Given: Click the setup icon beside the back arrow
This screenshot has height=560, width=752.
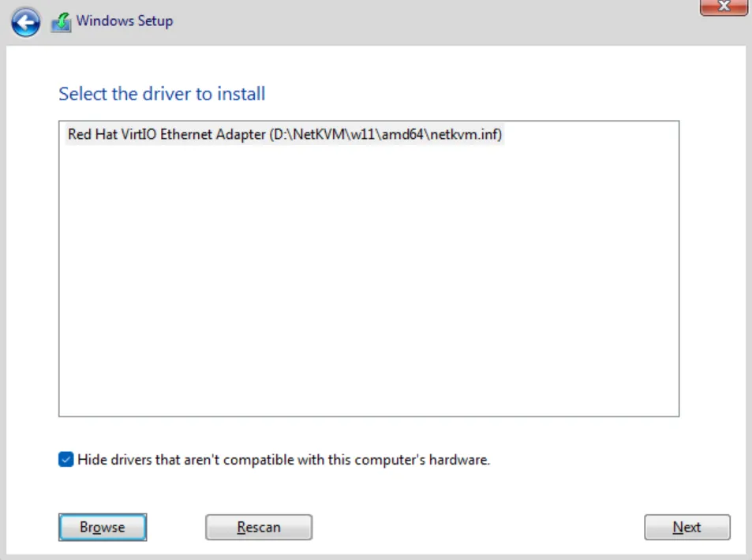Looking at the screenshot, I should (60, 23).
